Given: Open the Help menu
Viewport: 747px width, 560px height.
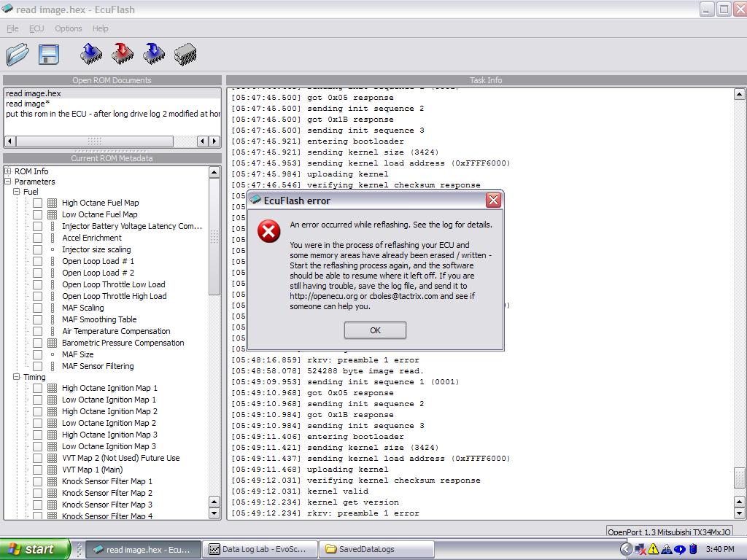Looking at the screenshot, I should point(100,28).
